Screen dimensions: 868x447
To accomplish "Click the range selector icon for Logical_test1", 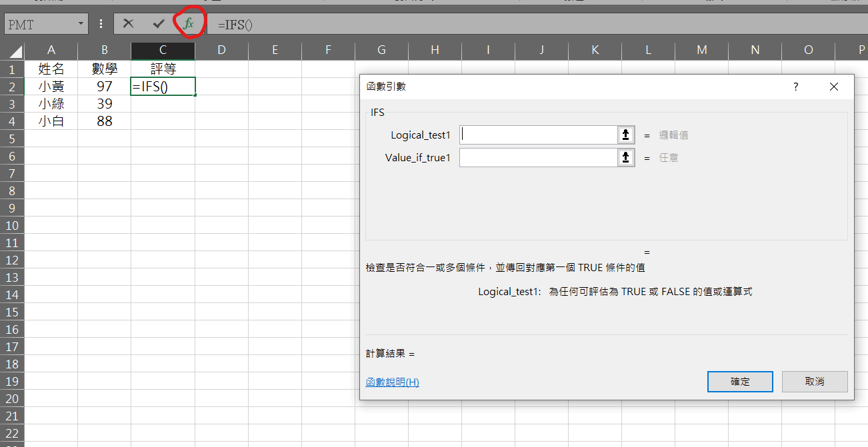I will (625, 135).
